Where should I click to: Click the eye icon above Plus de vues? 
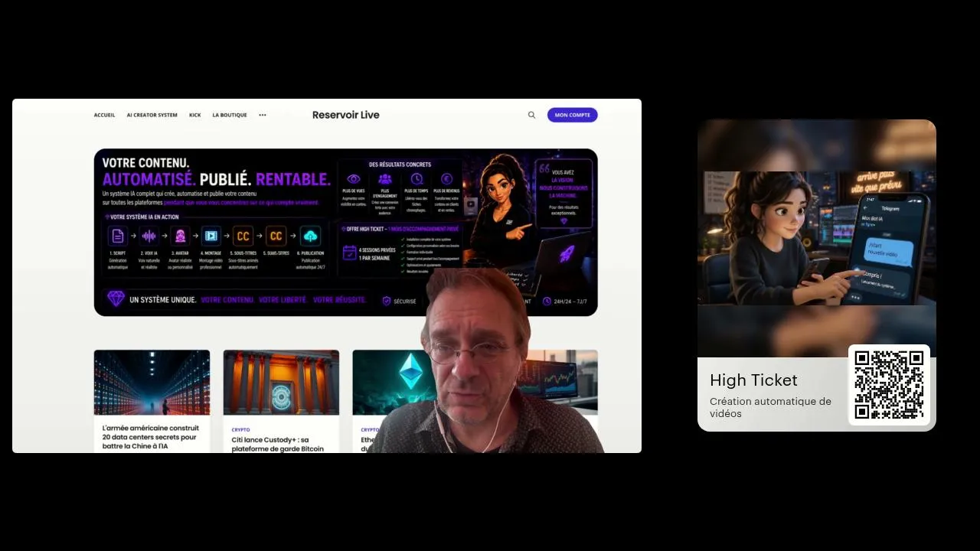tap(354, 179)
